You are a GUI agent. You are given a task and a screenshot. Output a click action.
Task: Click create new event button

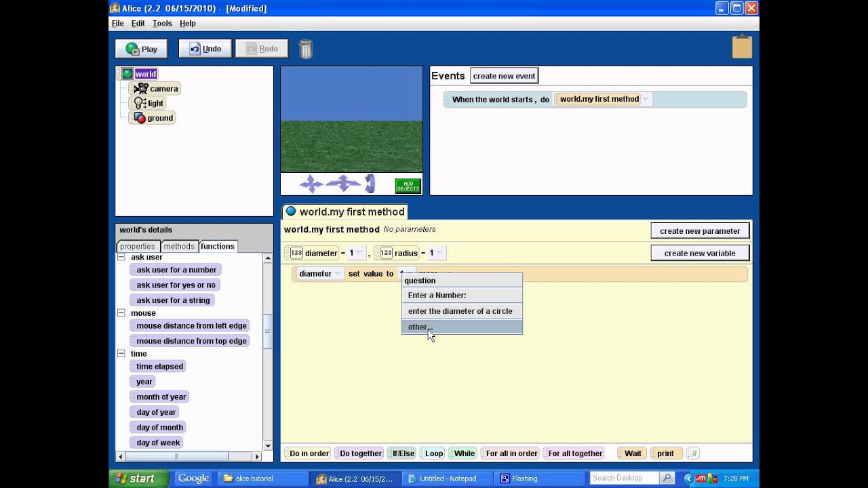tap(504, 76)
